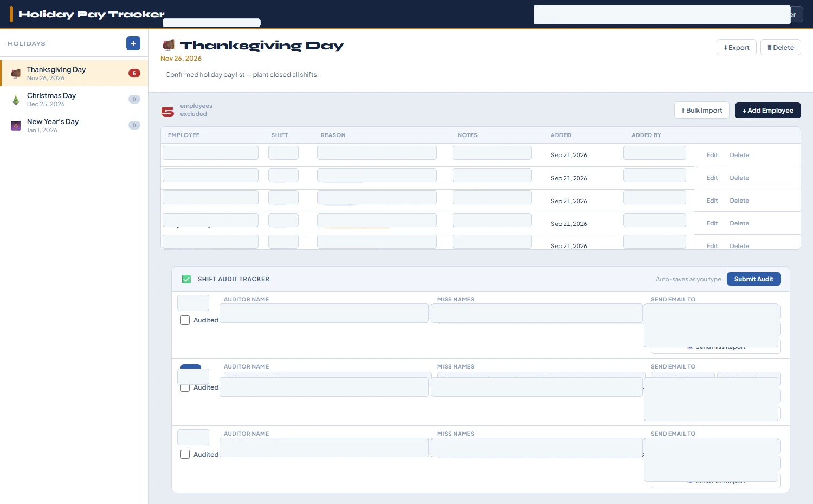Click the turkey icon beside Thanksgiving Day in sidebar
Viewport: 813px width, 504px height.
click(16, 73)
